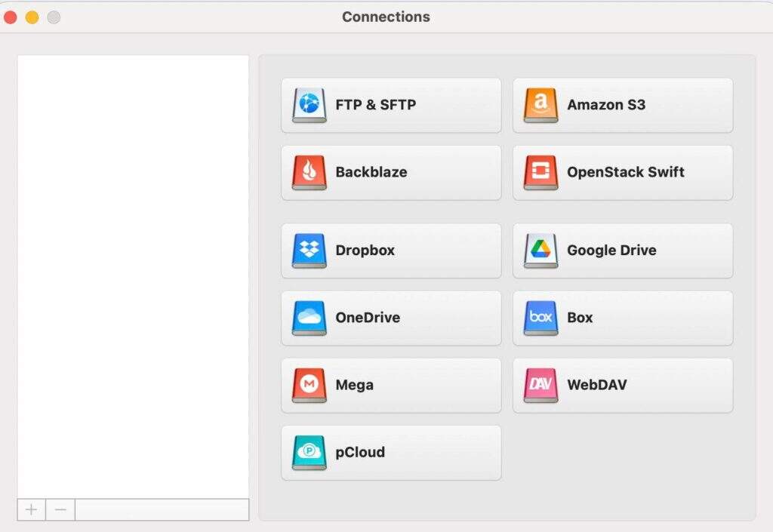Image resolution: width=773 pixels, height=532 pixels.
Task: Click the Google Drive triangle icon
Action: (x=540, y=251)
